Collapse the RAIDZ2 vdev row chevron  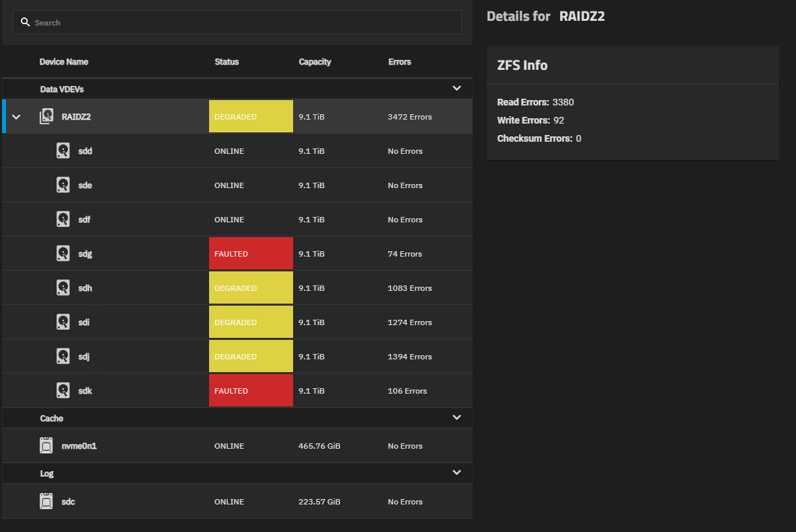tap(16, 117)
